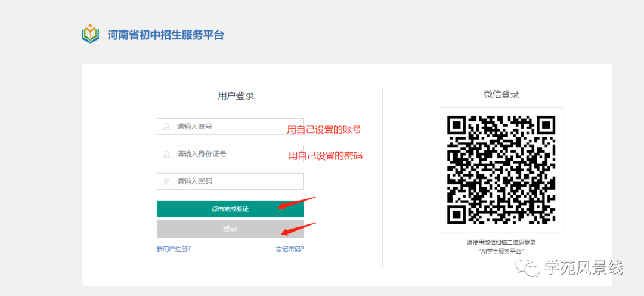Image resolution: width=644 pixels, height=296 pixels.
Task: Click the user icon in account field
Action: pos(167,127)
